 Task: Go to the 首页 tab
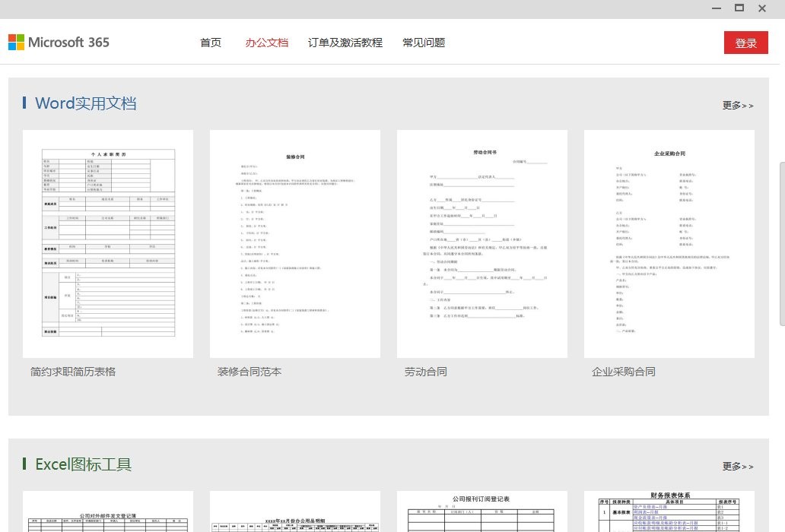(211, 43)
